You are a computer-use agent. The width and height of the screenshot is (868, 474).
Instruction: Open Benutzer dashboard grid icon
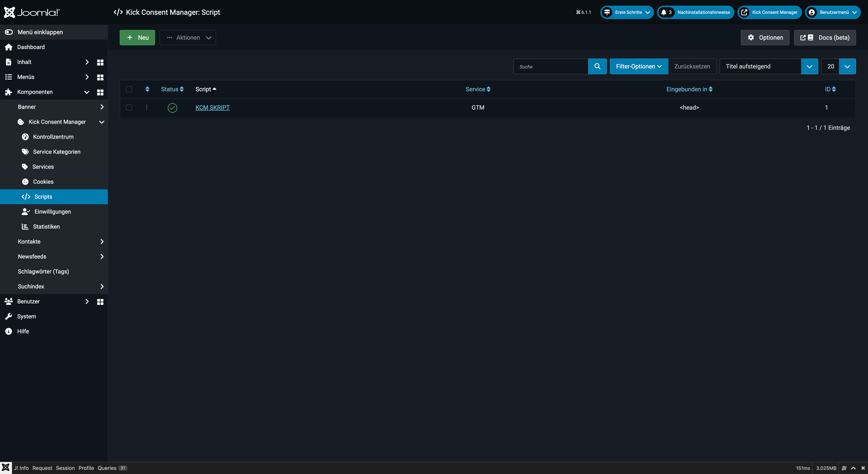pyautogui.click(x=100, y=302)
